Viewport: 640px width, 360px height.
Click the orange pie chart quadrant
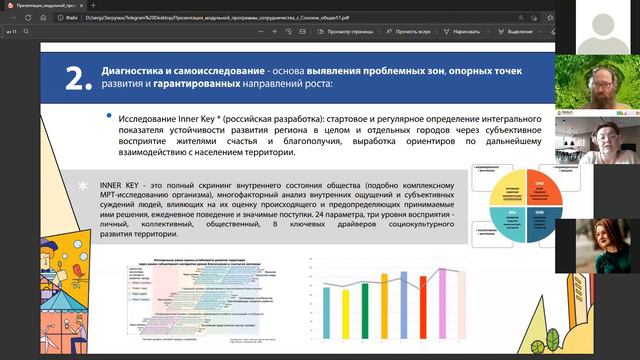coord(544,188)
